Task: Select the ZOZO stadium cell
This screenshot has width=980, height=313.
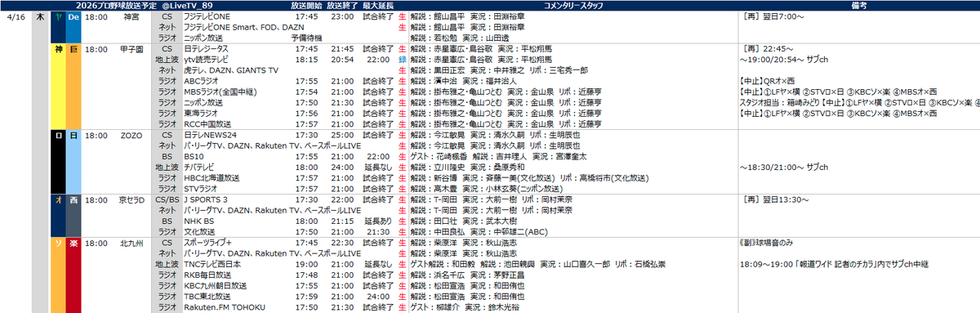Action: (x=131, y=134)
